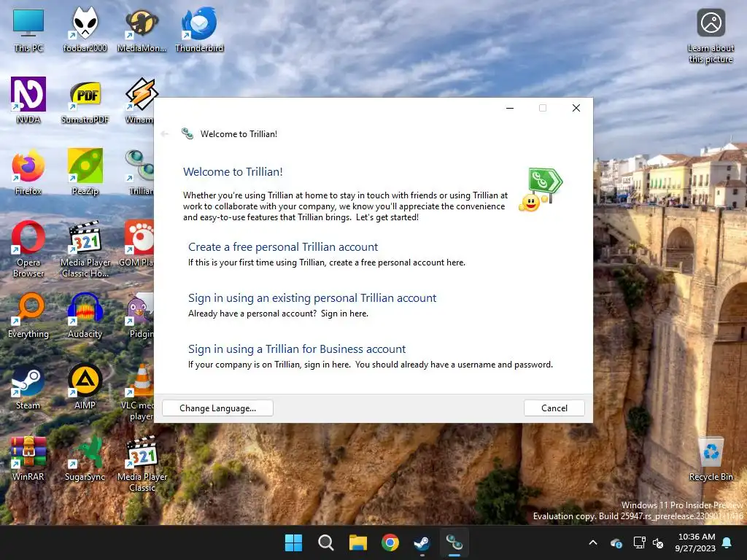The width and height of the screenshot is (747, 560).
Task: Select the VLC media player shortcut
Action: [138, 392]
